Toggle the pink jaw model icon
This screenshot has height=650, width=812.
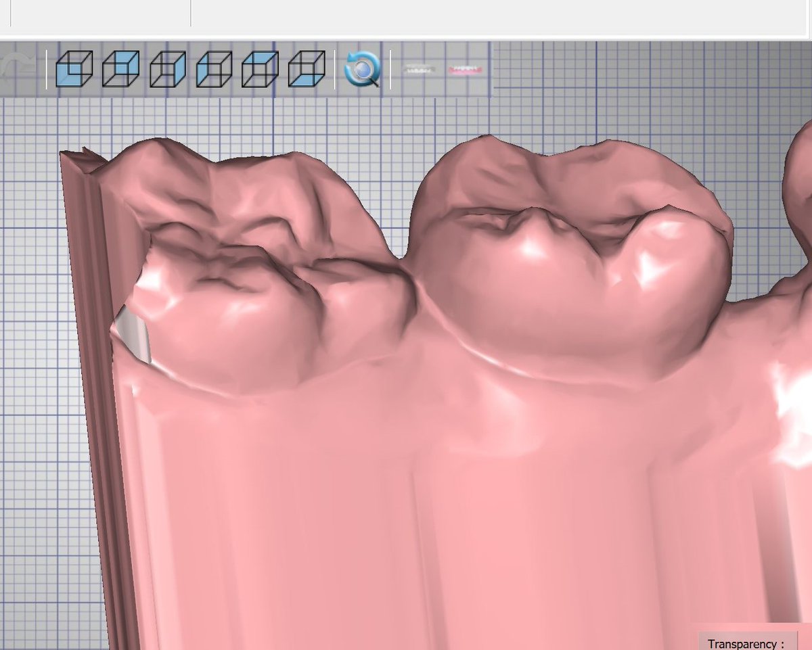(x=466, y=69)
